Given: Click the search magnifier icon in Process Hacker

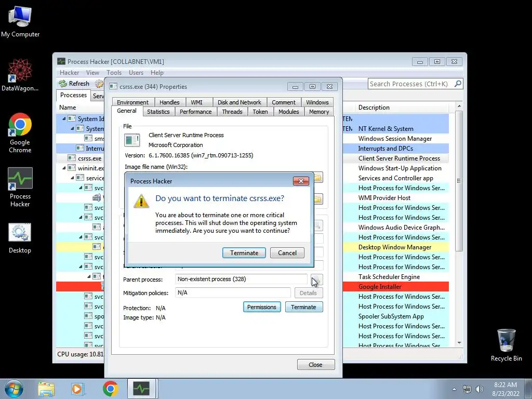Looking at the screenshot, I should [458, 84].
